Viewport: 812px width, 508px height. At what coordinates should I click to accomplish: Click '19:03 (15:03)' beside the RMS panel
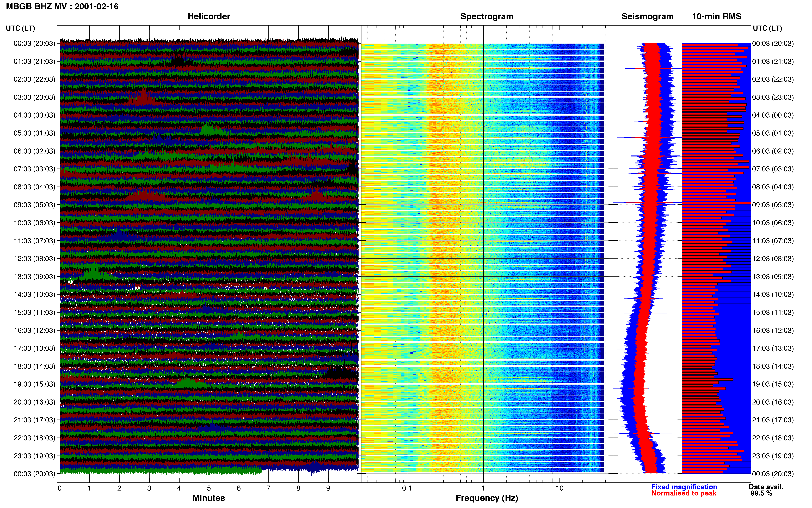[x=773, y=384]
